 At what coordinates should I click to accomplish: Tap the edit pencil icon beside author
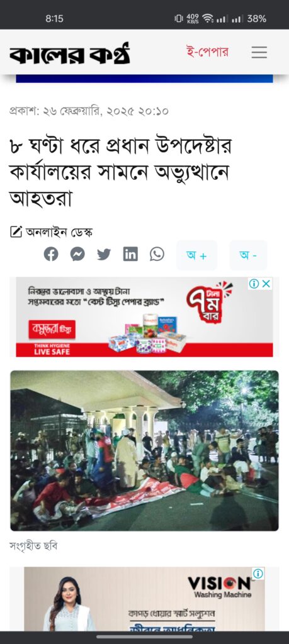click(x=16, y=233)
